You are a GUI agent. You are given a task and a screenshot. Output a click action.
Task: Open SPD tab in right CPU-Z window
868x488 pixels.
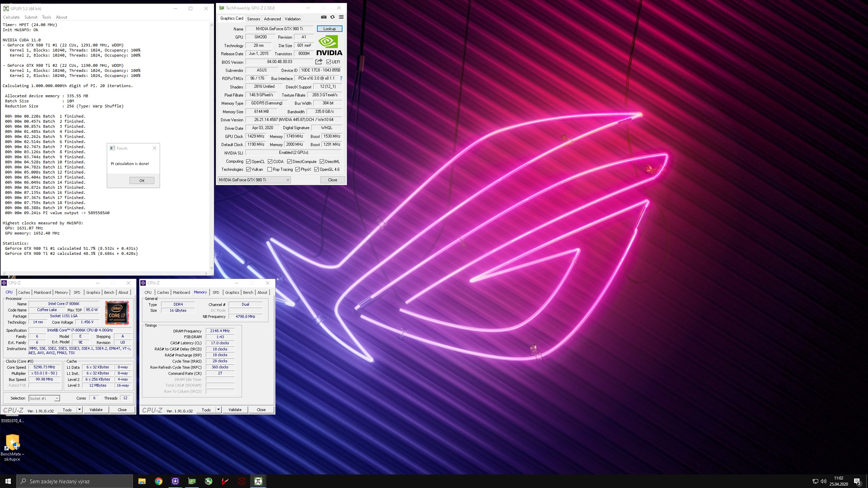coord(216,292)
